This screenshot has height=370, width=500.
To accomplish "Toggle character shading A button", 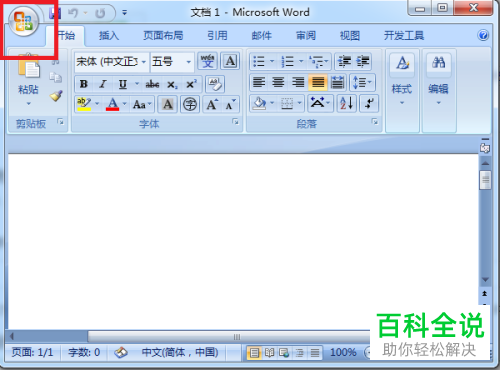I will 167,104.
